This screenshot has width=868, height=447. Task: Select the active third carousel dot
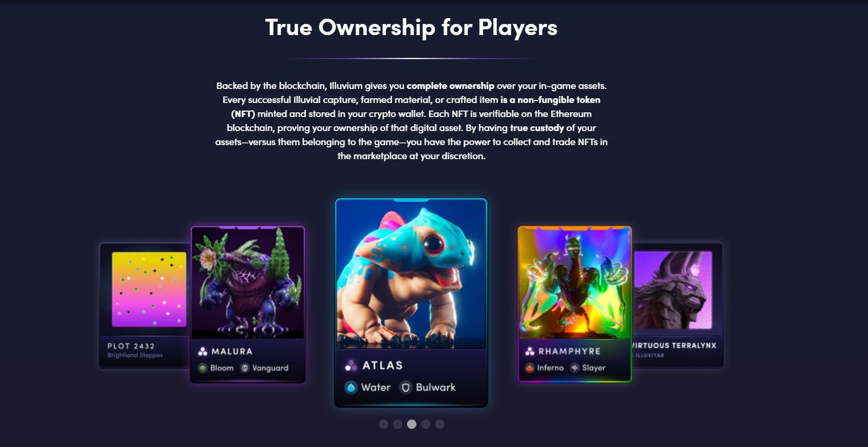pos(412,424)
